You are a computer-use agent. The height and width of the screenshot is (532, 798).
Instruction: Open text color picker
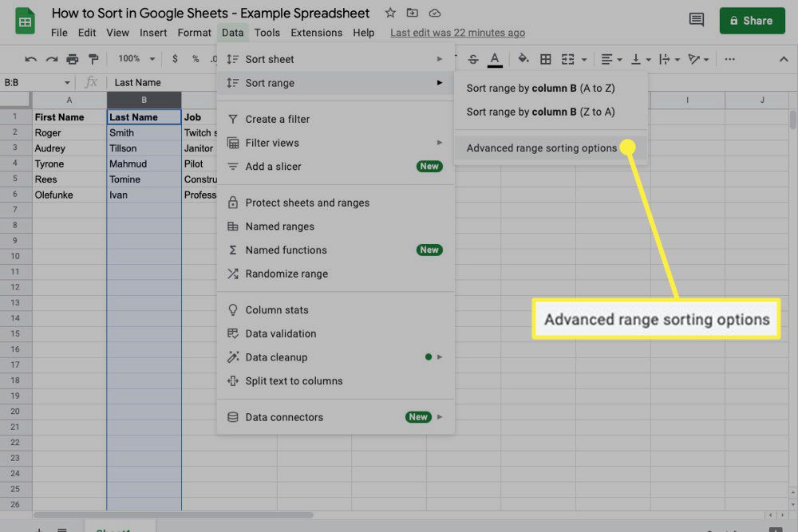(494, 59)
